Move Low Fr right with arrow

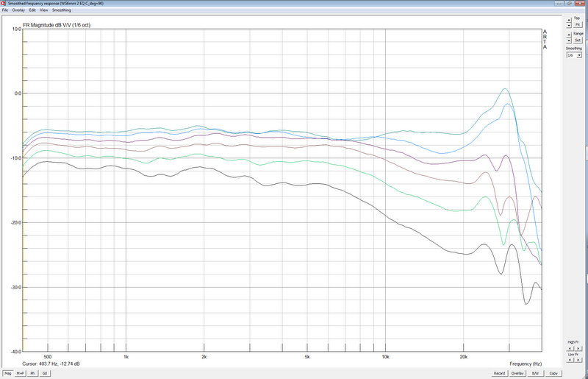pos(578,360)
